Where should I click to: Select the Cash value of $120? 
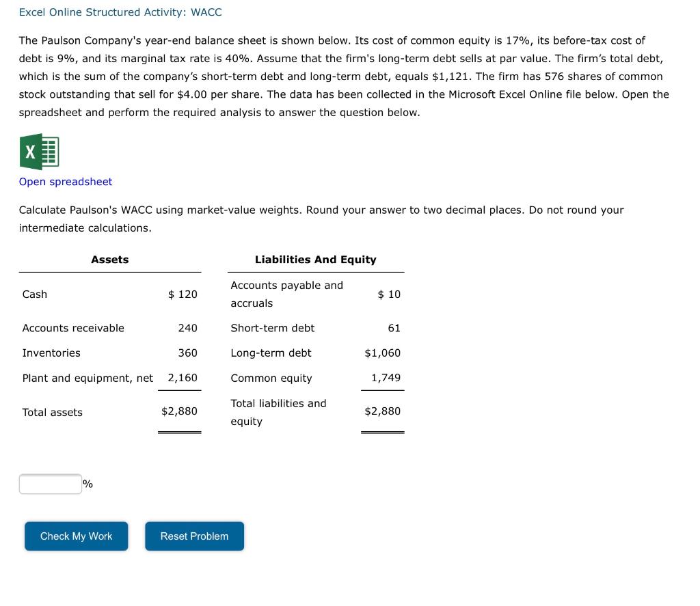tap(181, 294)
